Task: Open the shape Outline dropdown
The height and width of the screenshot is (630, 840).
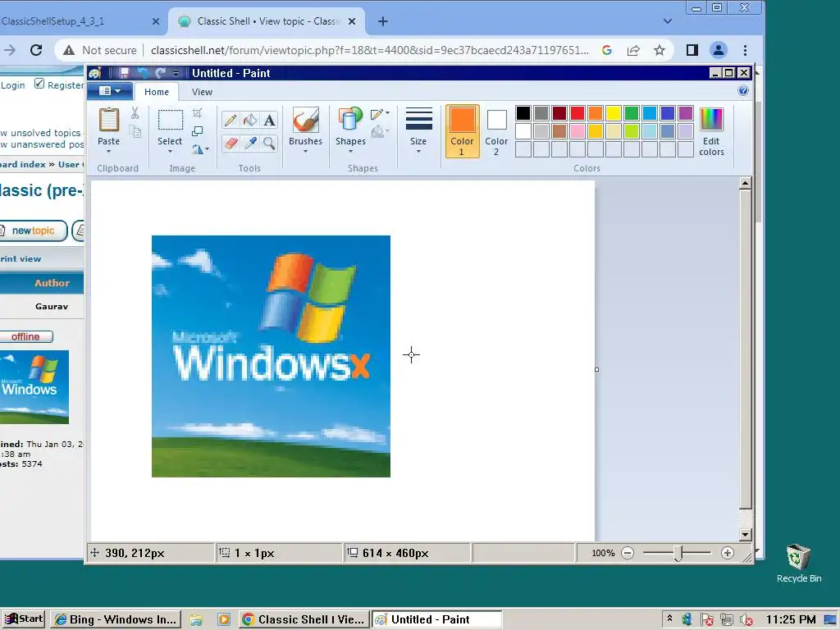Action: 380,113
